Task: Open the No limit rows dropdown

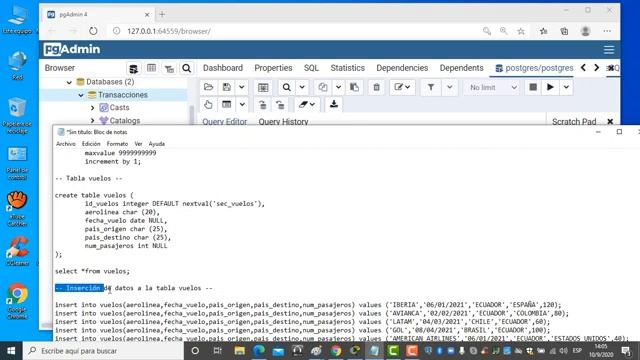Action: pyautogui.click(x=492, y=87)
